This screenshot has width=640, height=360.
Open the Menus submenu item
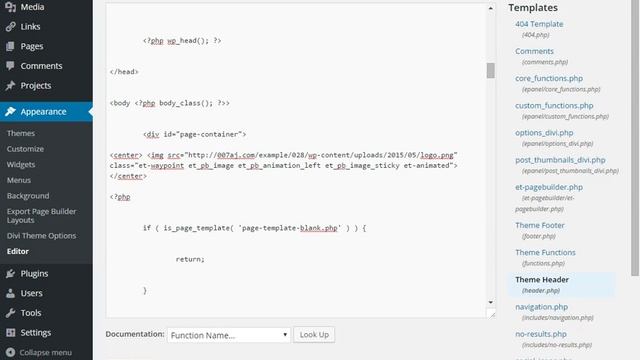19,180
